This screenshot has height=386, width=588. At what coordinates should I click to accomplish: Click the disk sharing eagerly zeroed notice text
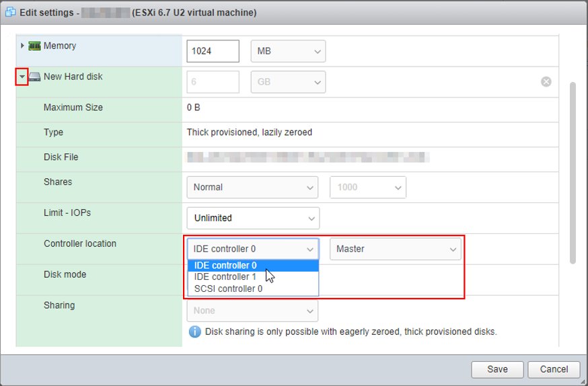pos(351,332)
